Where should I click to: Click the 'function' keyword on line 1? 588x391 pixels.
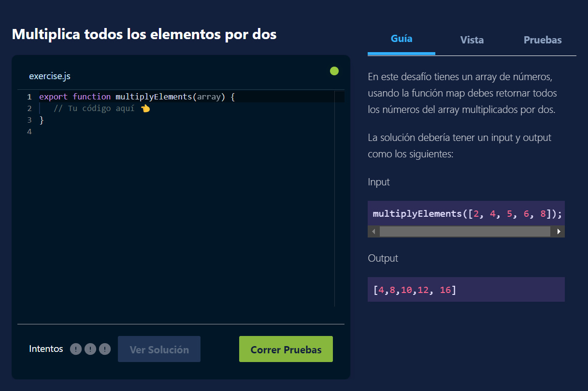click(x=92, y=97)
